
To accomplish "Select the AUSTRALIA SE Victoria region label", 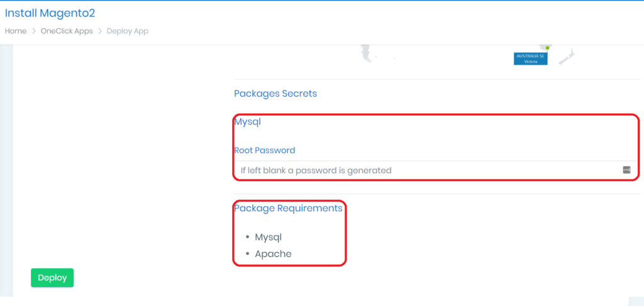I will pyautogui.click(x=530, y=59).
